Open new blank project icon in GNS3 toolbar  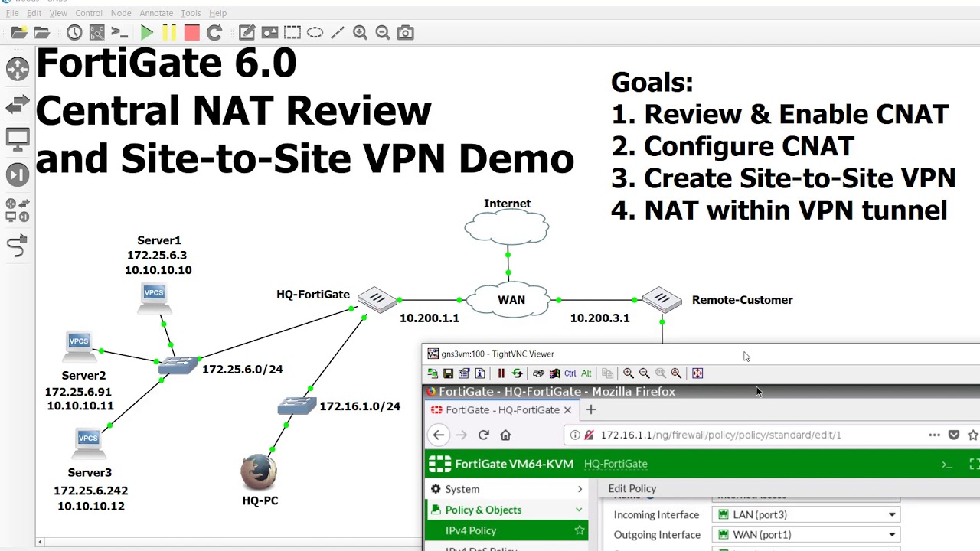coord(18,32)
